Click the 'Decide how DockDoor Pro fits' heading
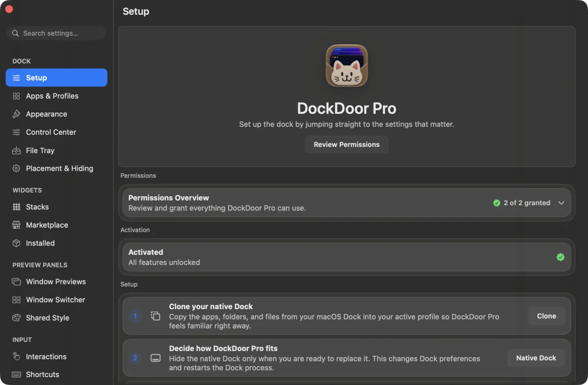The height and width of the screenshot is (385, 588). coord(223,349)
